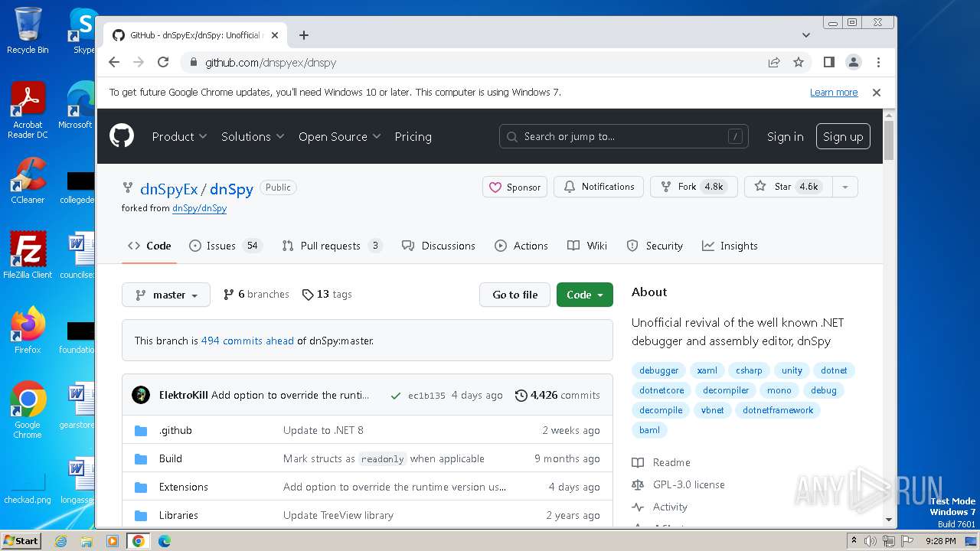Open the dnSpy/dnSpy forked-from link
The width and height of the screenshot is (980, 551).
[x=199, y=208]
